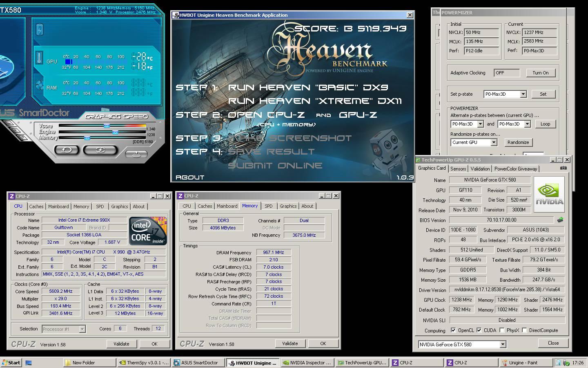This screenshot has height=368, width=588.
Task: Click Vcore slider handle
Action: [x=107, y=126]
